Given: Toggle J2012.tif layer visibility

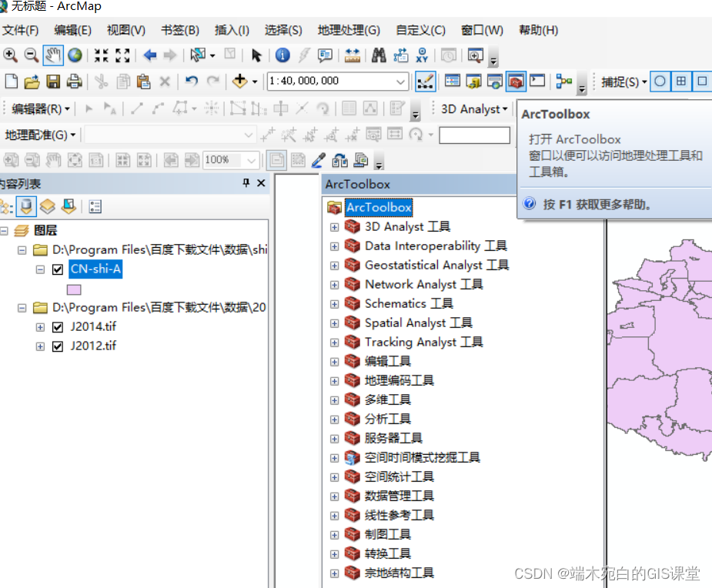Looking at the screenshot, I should point(58,346).
